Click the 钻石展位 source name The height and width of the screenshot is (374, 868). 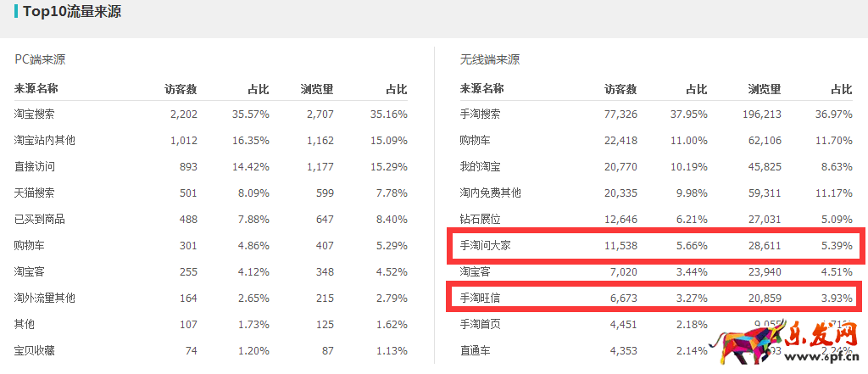coord(480,219)
